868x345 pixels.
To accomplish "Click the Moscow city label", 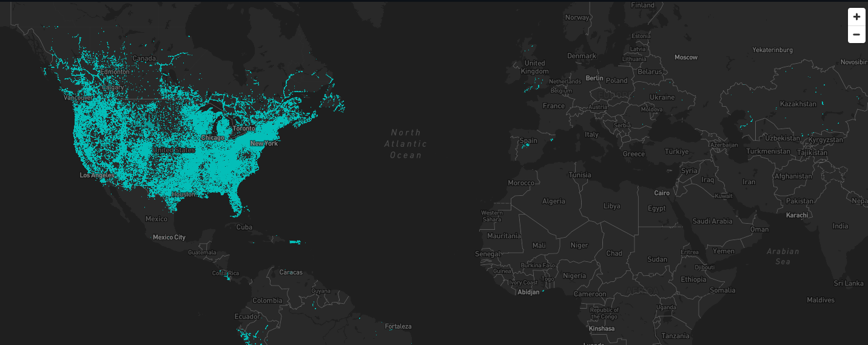I will click(x=686, y=57).
